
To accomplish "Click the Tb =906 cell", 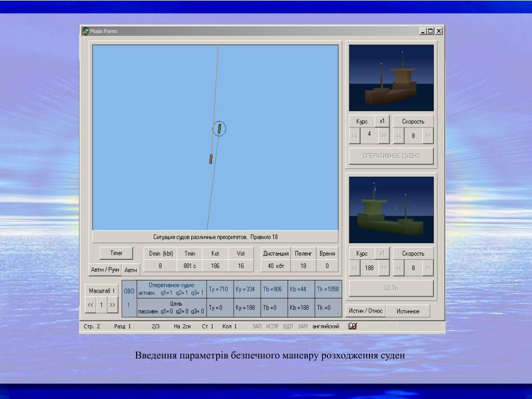I will click(x=274, y=289).
